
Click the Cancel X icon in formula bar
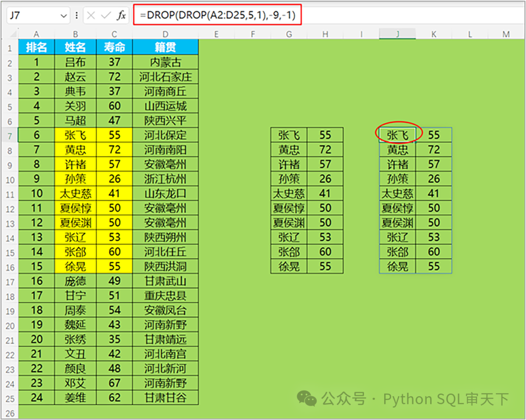point(91,16)
